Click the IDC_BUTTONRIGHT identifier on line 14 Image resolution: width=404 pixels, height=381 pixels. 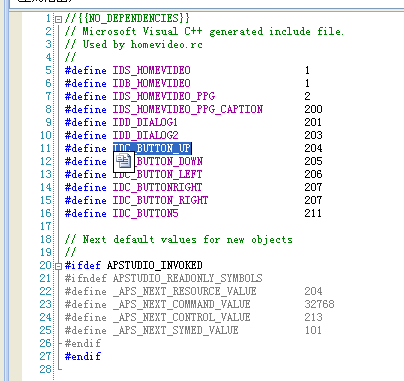click(x=157, y=187)
